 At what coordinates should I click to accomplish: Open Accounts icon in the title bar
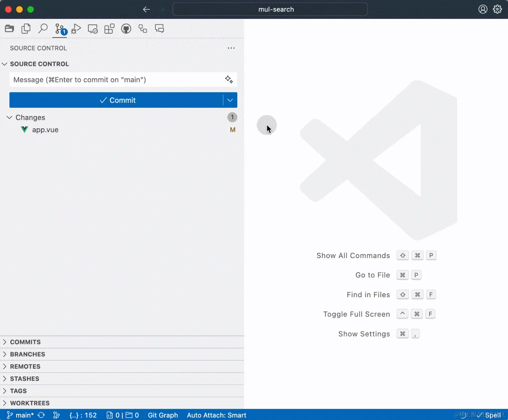483,9
